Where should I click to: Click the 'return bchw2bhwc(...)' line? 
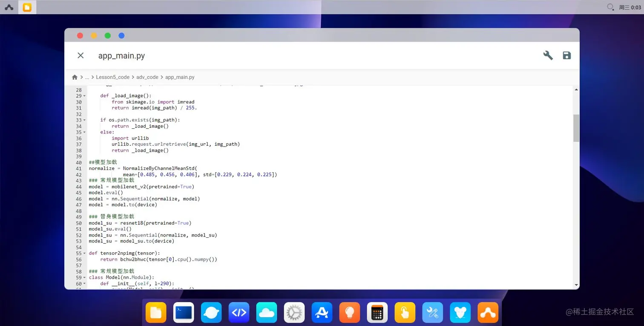click(x=159, y=259)
